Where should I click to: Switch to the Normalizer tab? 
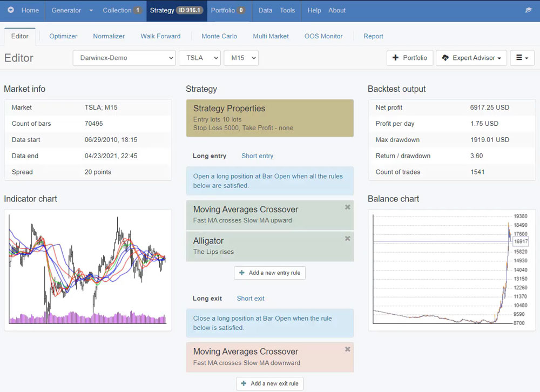click(109, 36)
